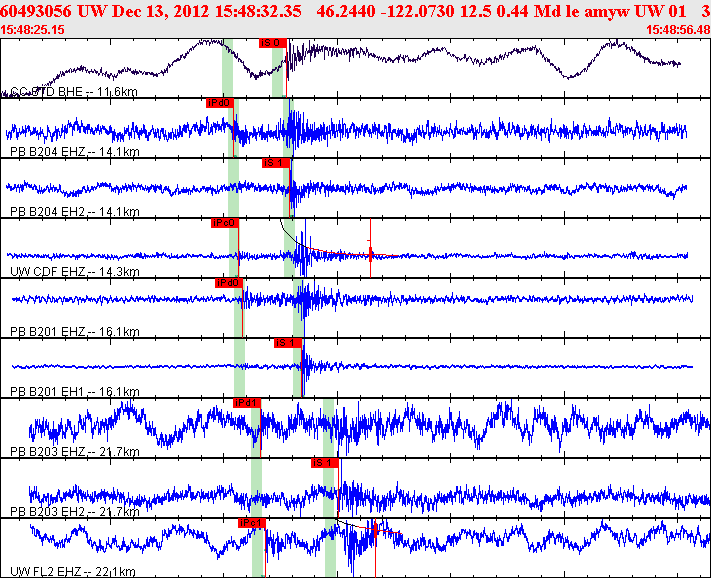Click the start time 15:48:25.15 label
The height and width of the screenshot is (578, 711).
tap(32, 30)
